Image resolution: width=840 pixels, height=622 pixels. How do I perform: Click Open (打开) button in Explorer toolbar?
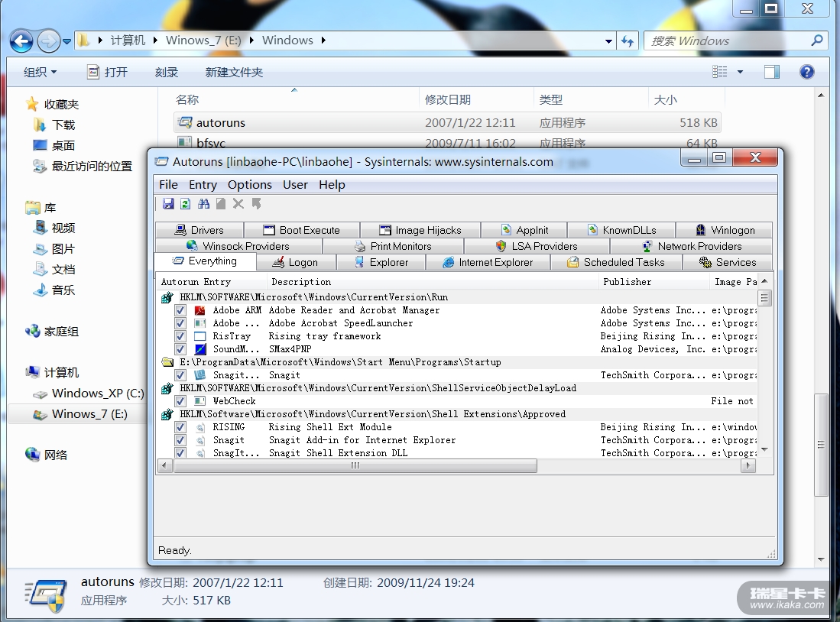click(x=107, y=72)
